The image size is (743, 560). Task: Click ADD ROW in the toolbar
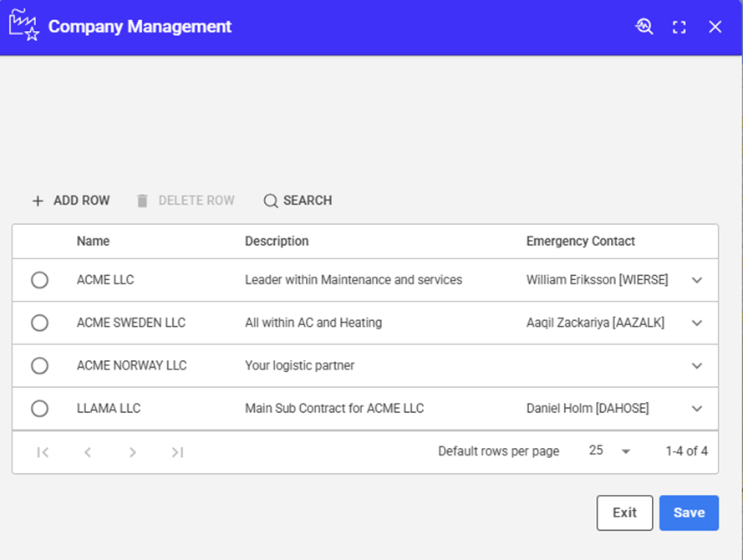(x=71, y=201)
